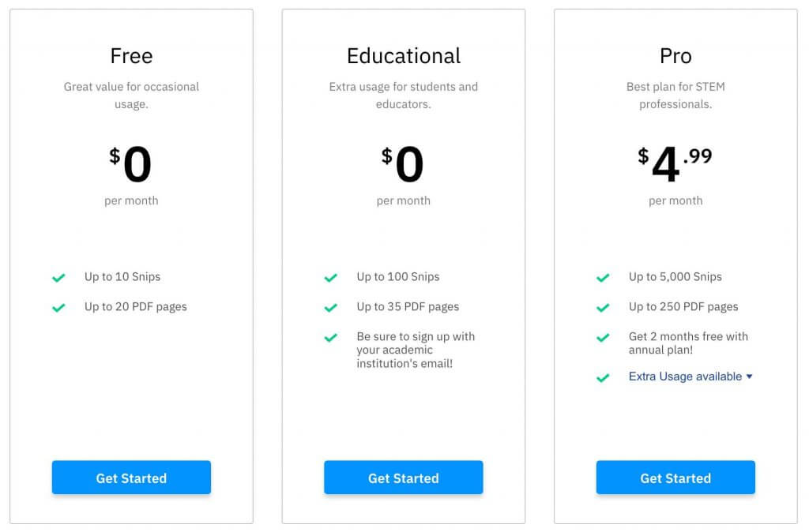Expand the Extra Usage available dropdown
Viewport: 809px width, 532px height.
(685, 377)
